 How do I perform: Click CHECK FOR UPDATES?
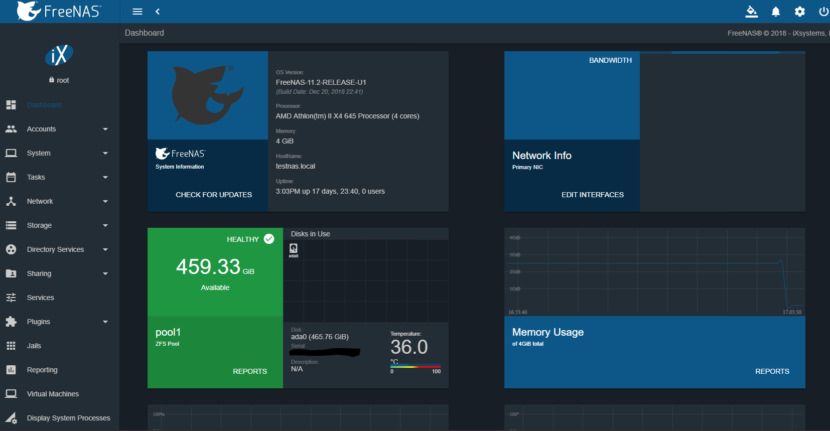click(213, 195)
